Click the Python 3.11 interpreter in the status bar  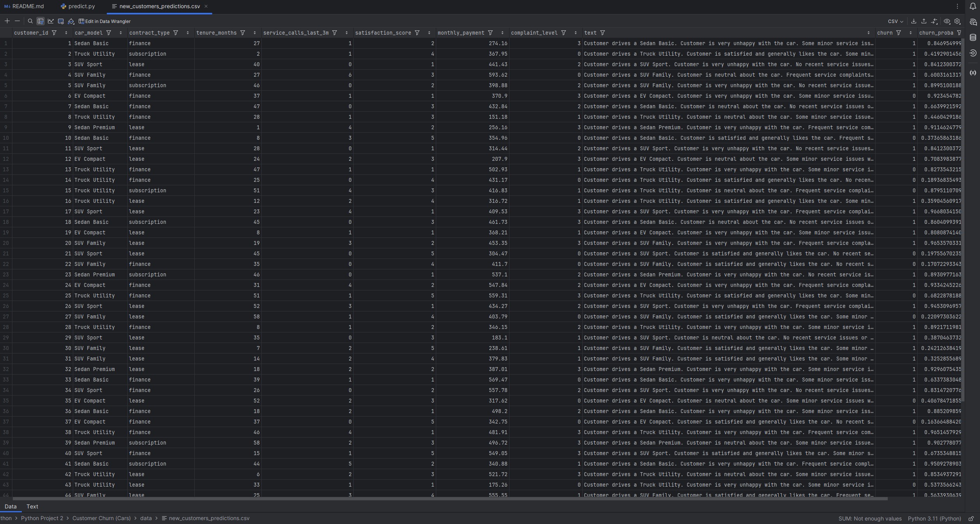click(934, 519)
